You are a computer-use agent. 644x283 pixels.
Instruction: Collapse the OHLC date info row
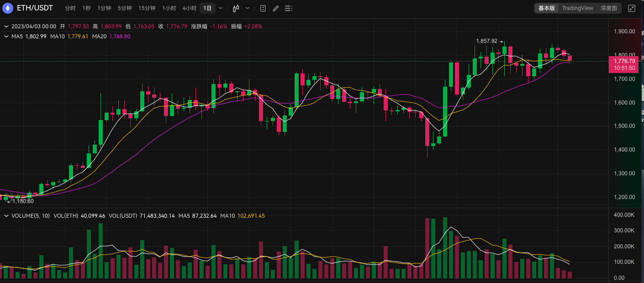click(6, 26)
